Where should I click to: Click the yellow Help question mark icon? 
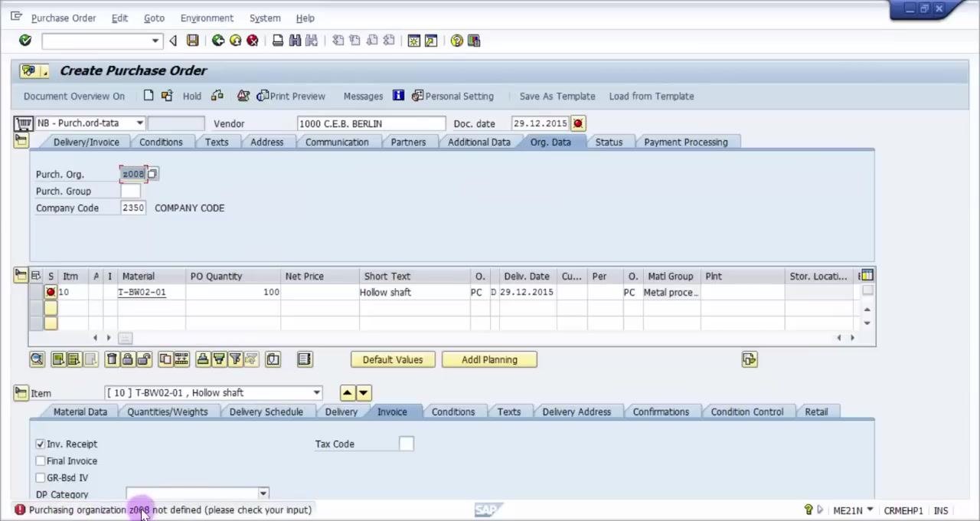[457, 41]
